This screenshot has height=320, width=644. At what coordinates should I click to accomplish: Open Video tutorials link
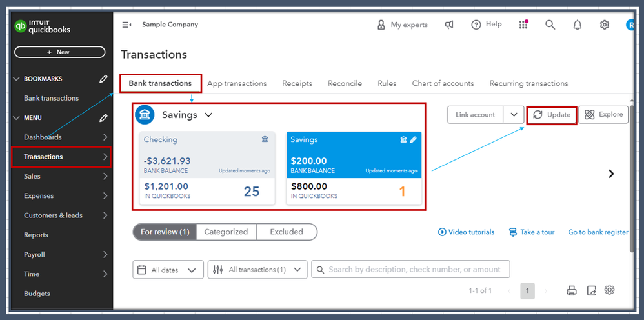pyautogui.click(x=467, y=232)
